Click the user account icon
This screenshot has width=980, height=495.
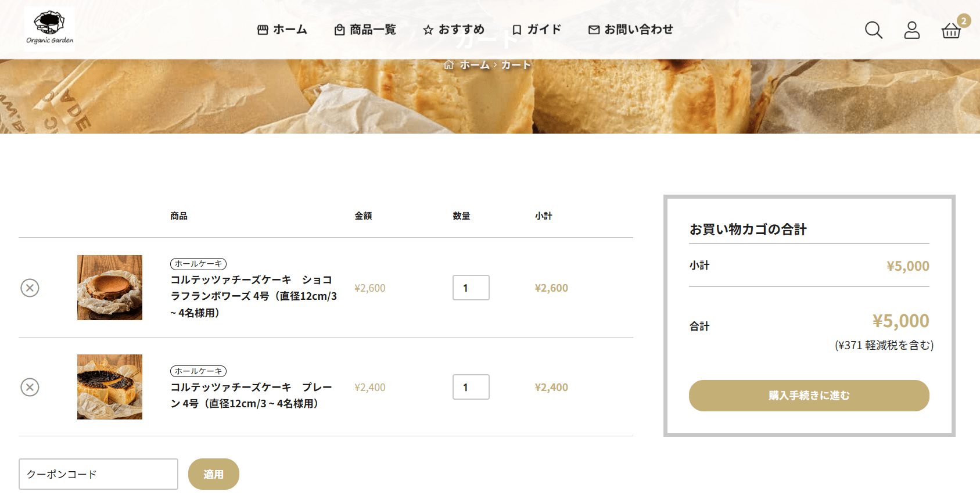click(x=911, y=30)
